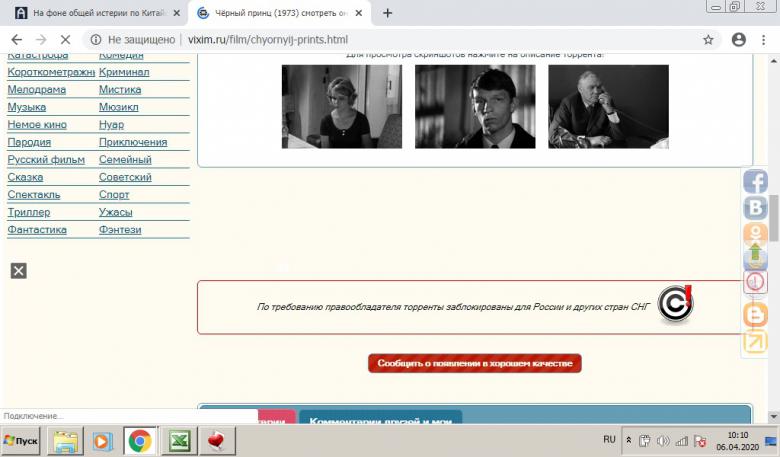The height and width of the screenshot is (457, 780).
Task: Click page scrollbar up arrow
Action: pos(774,61)
